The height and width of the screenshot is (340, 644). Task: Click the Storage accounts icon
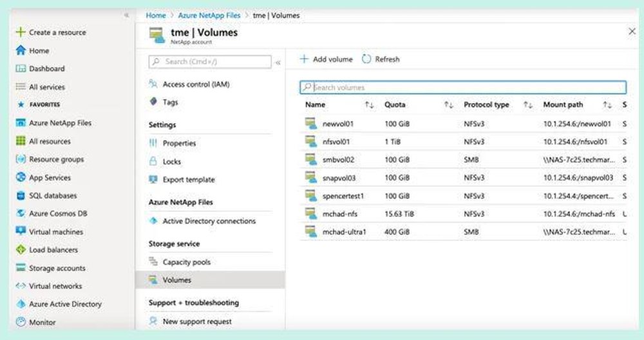[x=21, y=268]
